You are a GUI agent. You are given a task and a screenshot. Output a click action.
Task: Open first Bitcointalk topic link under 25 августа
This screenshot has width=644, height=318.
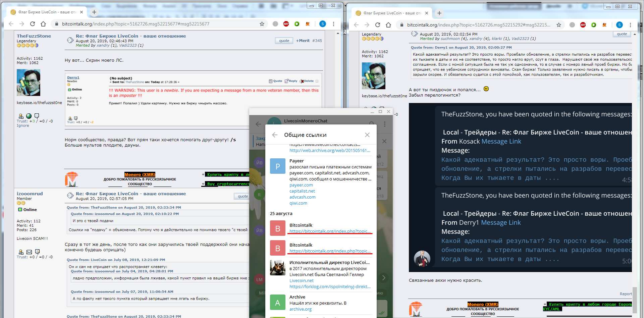coord(330,231)
